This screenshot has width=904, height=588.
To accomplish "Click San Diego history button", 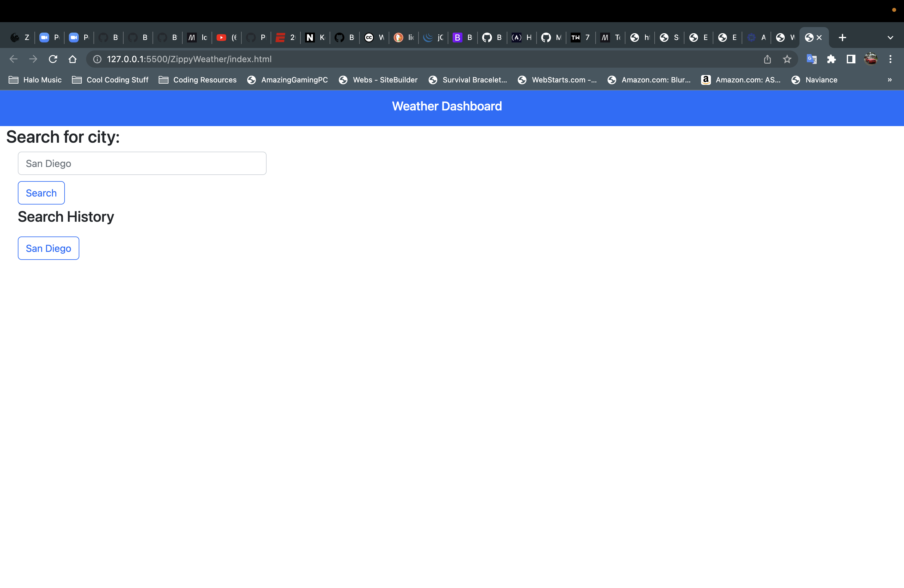I will (48, 248).
